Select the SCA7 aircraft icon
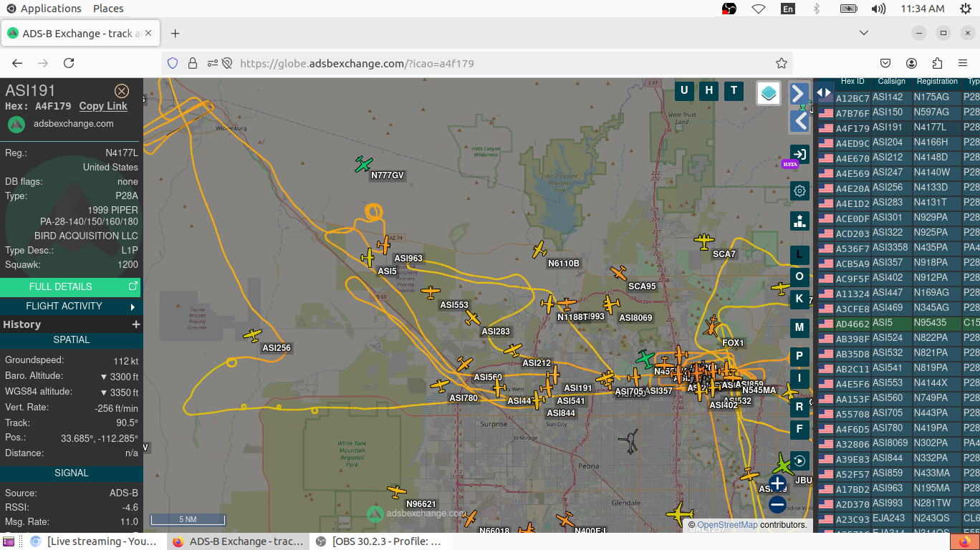 [704, 241]
